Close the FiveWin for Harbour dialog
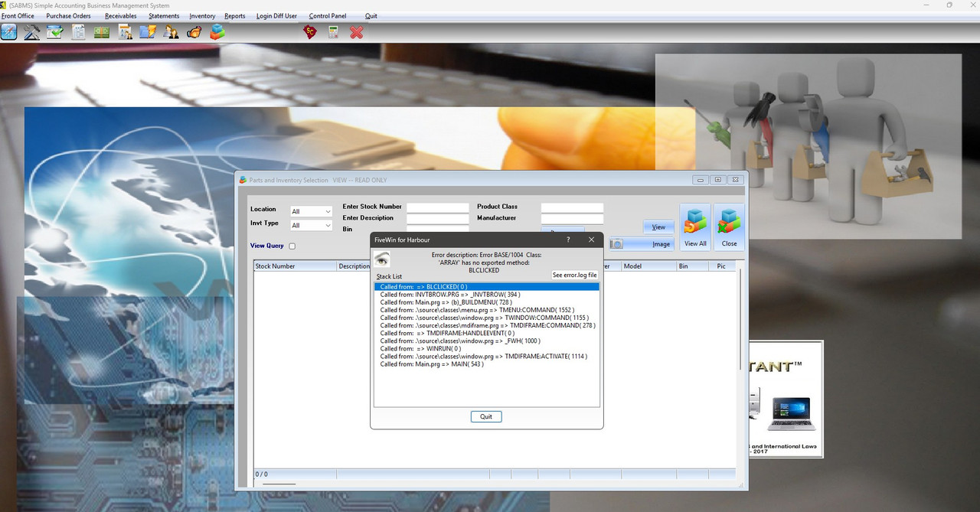 [591, 240]
